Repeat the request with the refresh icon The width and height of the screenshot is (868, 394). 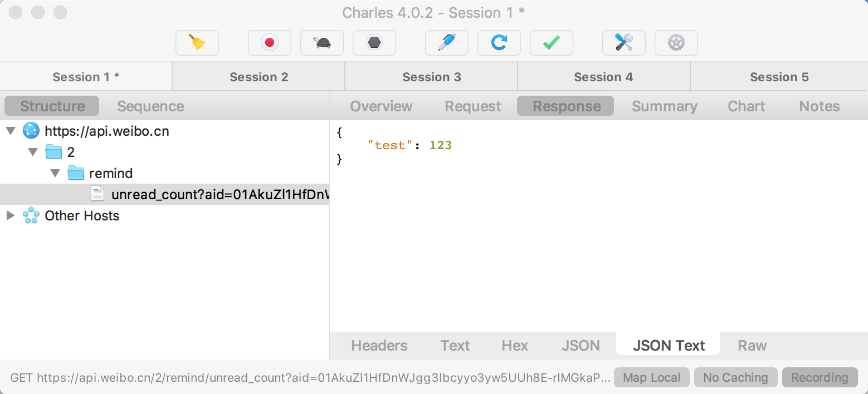(499, 43)
